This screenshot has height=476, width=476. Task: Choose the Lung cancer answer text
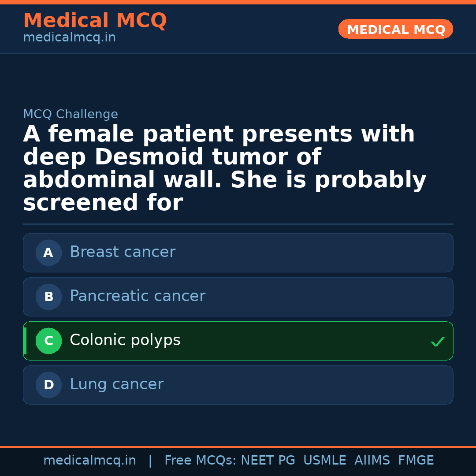[116, 384]
